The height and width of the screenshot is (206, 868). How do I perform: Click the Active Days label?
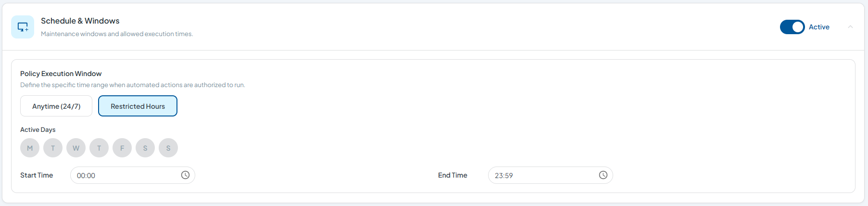tap(38, 129)
